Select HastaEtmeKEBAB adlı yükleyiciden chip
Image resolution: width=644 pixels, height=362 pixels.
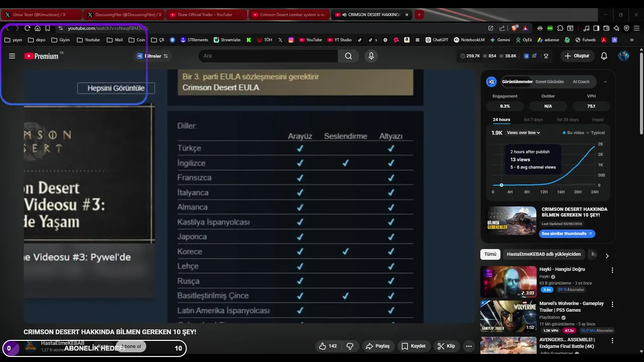click(x=544, y=254)
